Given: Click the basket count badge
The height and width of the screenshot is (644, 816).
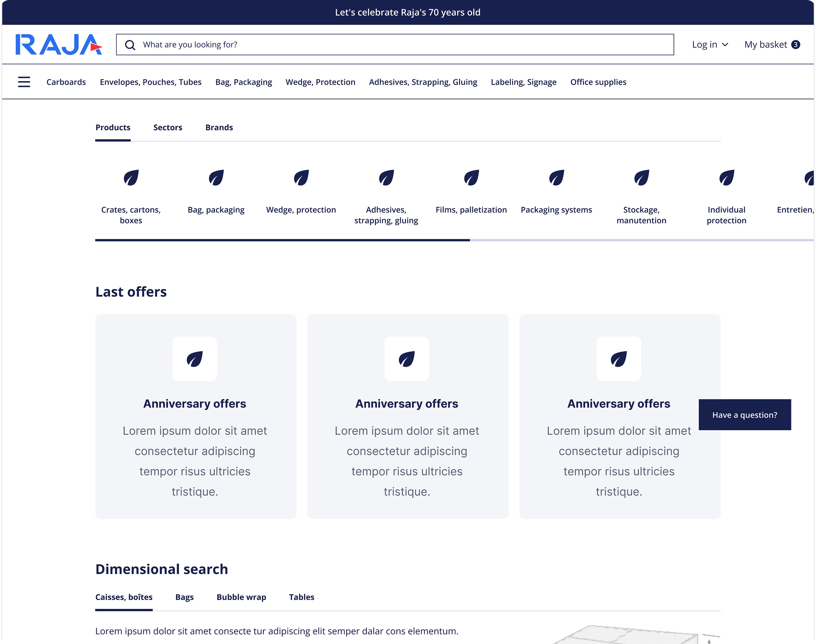Looking at the screenshot, I should click(795, 45).
